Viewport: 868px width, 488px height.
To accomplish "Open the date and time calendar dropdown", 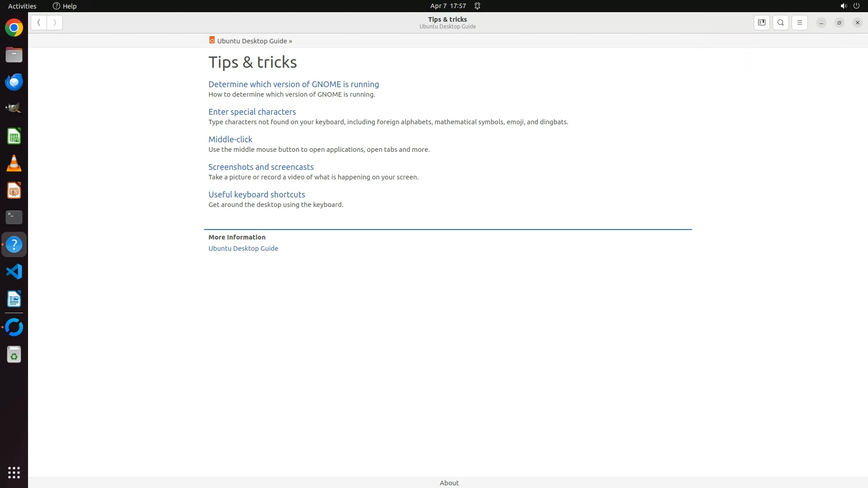I will [x=448, y=6].
